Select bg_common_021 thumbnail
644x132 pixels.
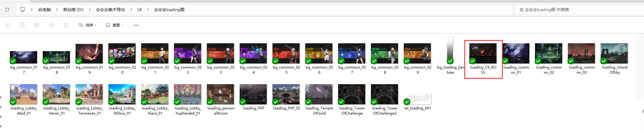(x=155, y=54)
